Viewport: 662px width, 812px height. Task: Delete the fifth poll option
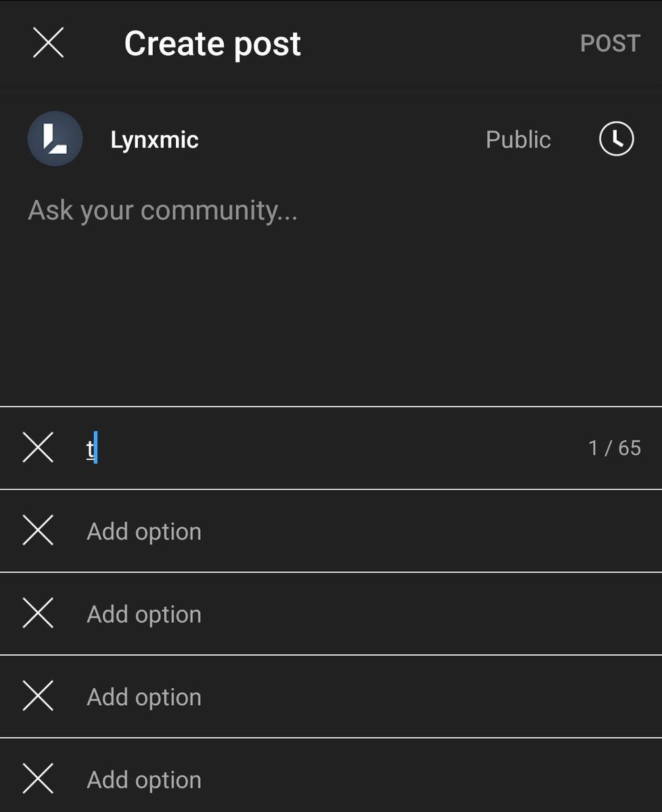pyautogui.click(x=38, y=780)
